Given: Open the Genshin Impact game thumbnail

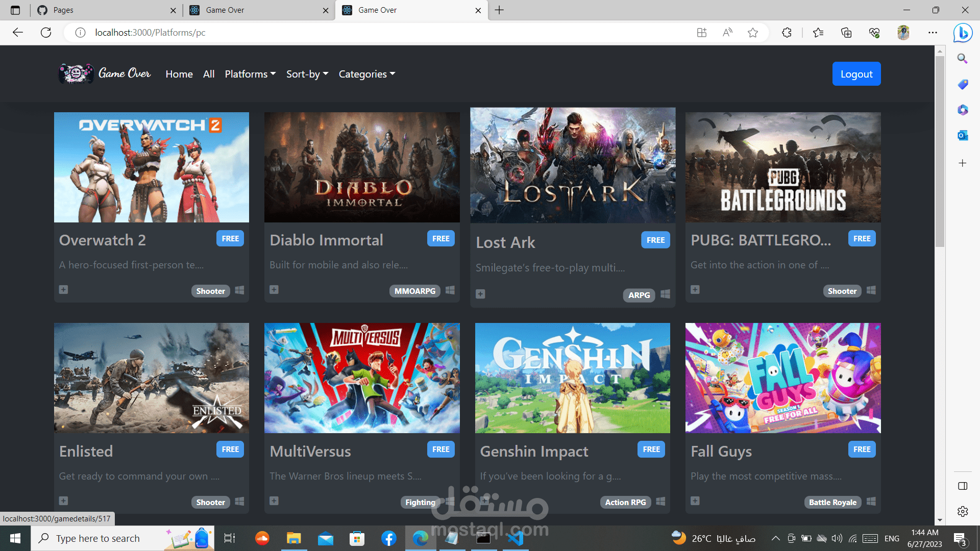Looking at the screenshot, I should [572, 378].
